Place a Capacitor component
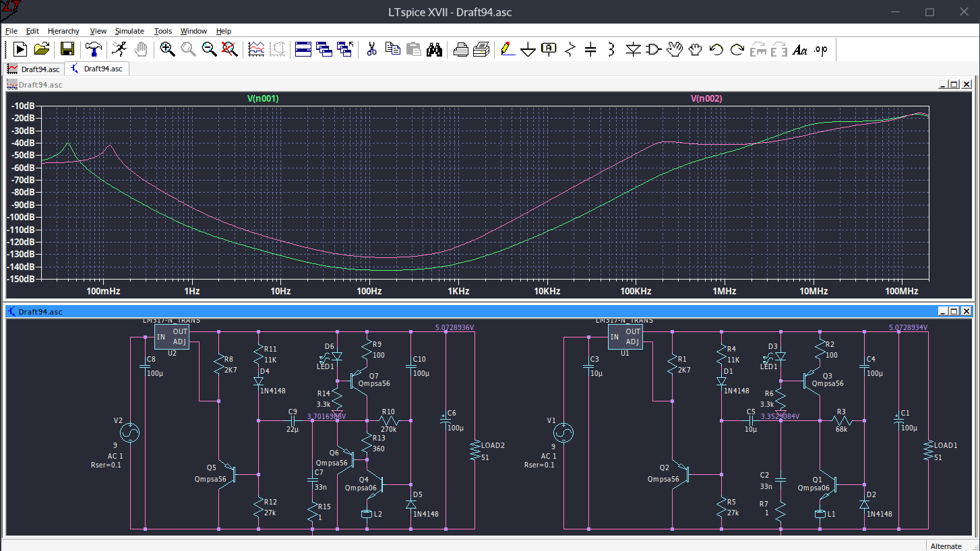This screenshot has height=551, width=980. pyautogui.click(x=590, y=49)
